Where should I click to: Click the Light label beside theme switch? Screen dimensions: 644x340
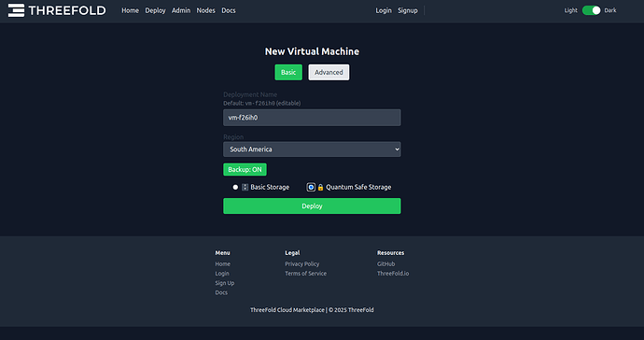click(570, 10)
